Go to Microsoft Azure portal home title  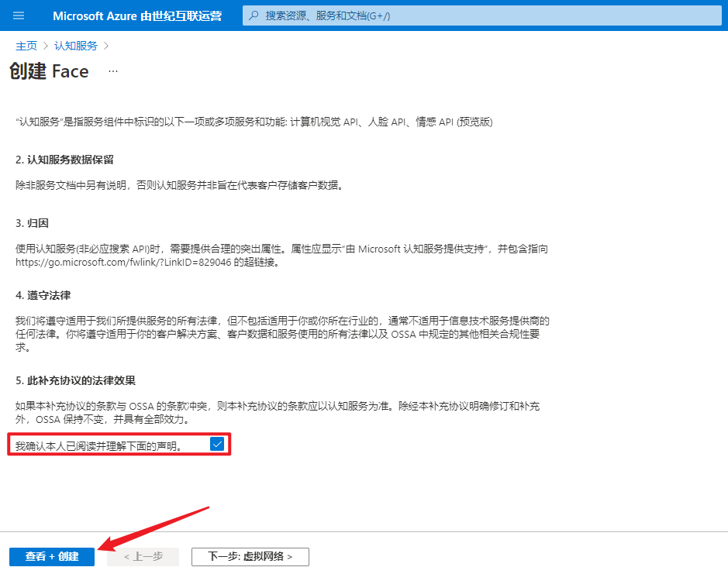click(x=137, y=15)
